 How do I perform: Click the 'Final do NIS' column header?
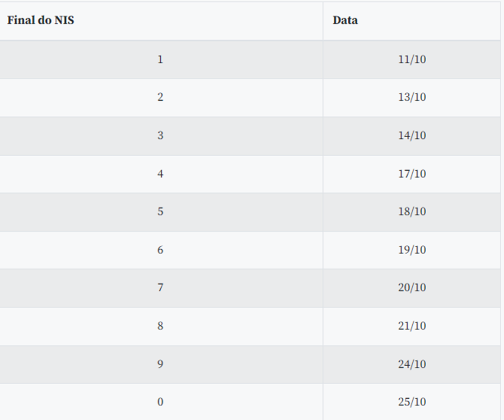point(41,21)
